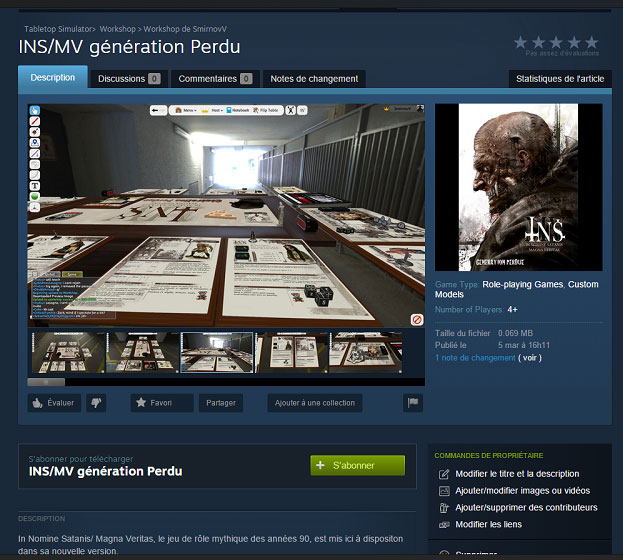Click the edit icon for Modifier le titre
Image resolution: width=623 pixels, height=560 pixels.
click(445, 474)
